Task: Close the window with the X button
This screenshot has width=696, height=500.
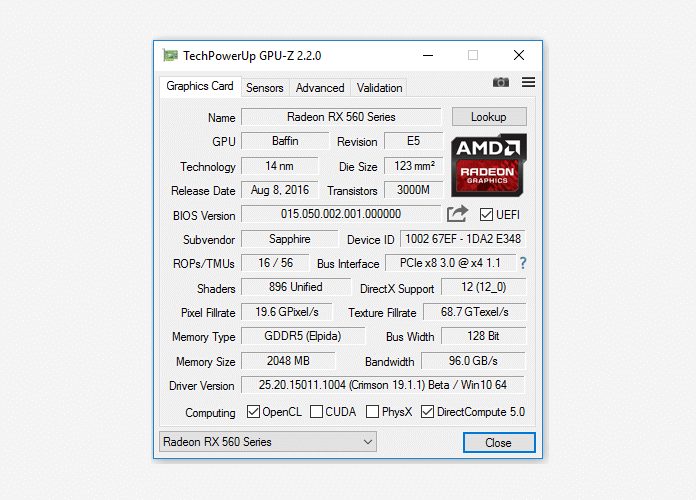Action: click(519, 56)
